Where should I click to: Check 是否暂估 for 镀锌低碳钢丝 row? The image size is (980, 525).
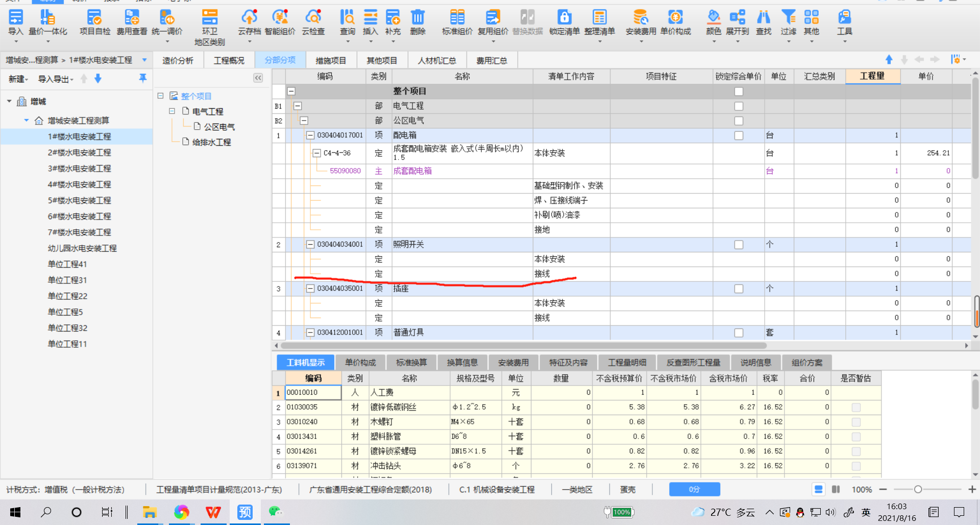pyautogui.click(x=856, y=408)
